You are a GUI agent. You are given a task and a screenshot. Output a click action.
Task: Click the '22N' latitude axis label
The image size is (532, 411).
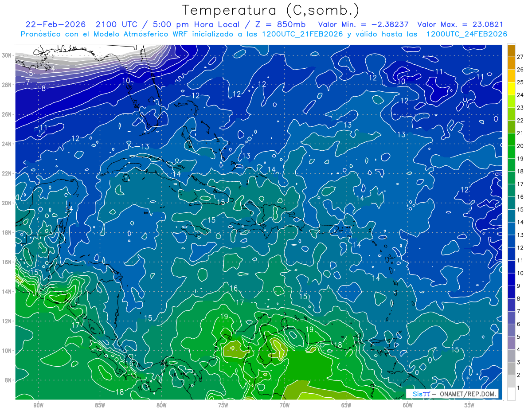click(7, 173)
